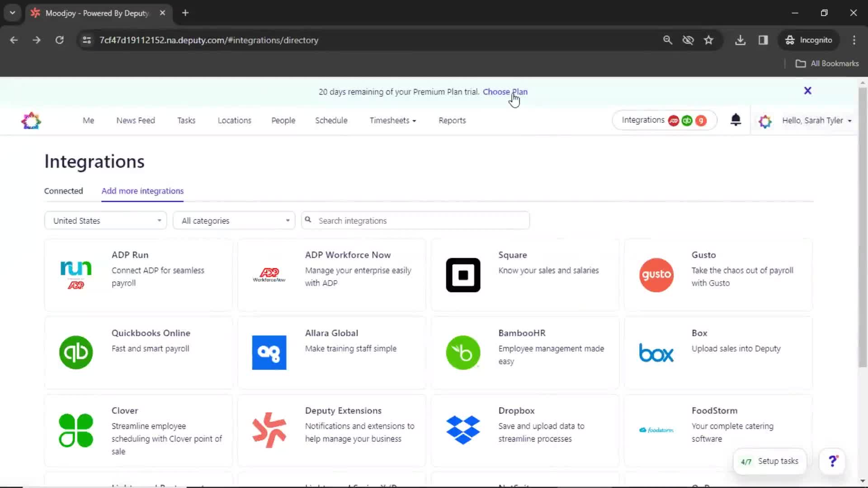Click the browser zoom magnifier icon
868x488 pixels.
667,40
